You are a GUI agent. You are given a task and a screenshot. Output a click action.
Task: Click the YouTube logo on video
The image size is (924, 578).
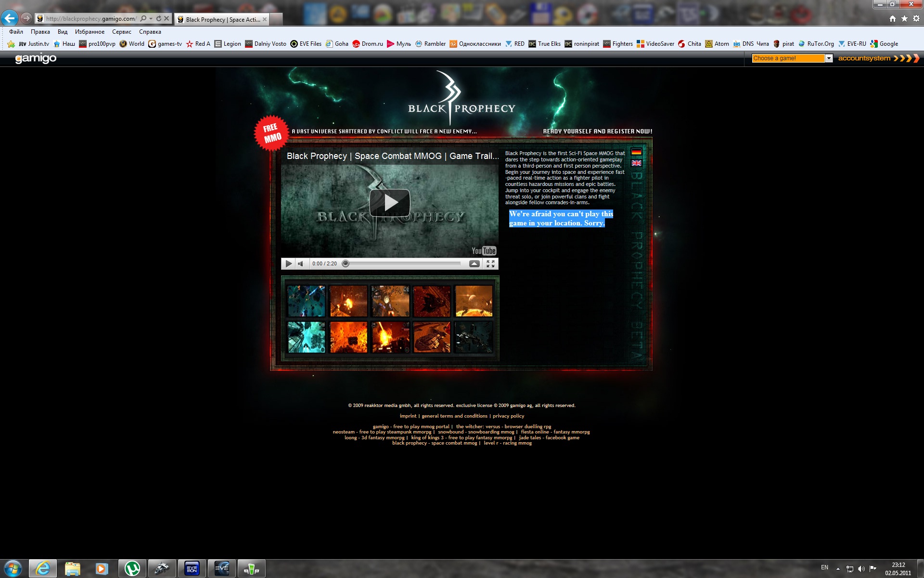point(484,250)
